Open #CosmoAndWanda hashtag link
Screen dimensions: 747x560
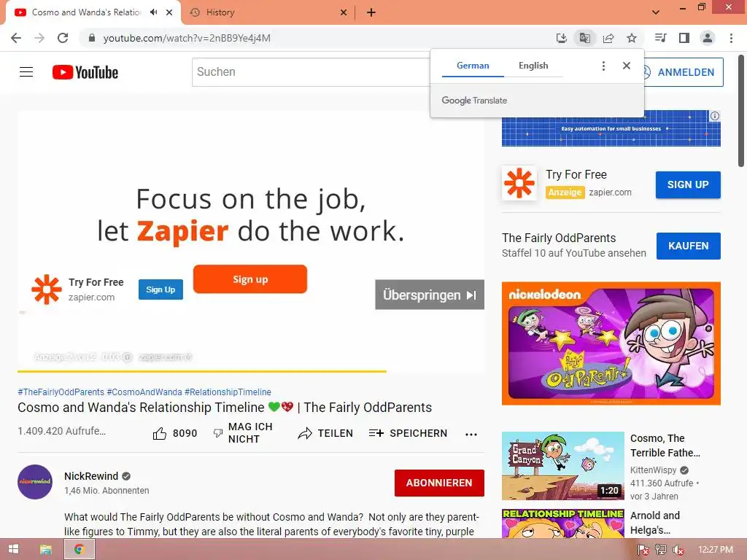pos(144,392)
